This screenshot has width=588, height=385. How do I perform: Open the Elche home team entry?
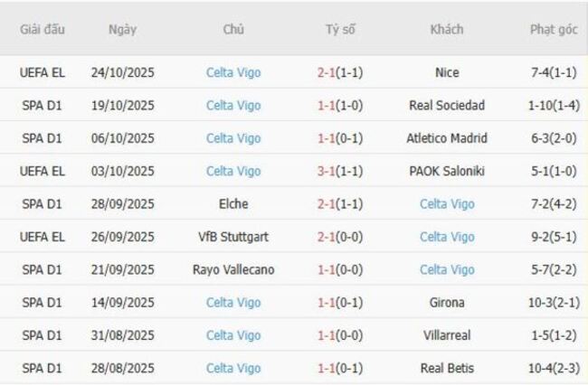233,204
